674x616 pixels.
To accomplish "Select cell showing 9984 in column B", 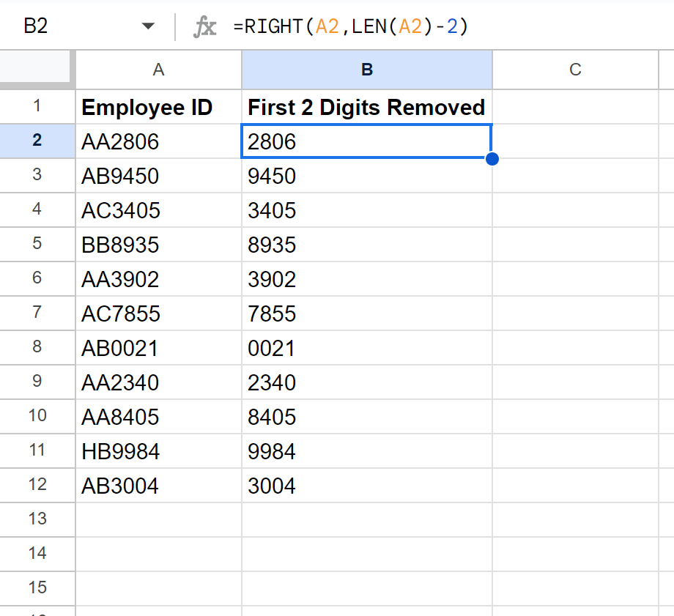I will point(367,451).
